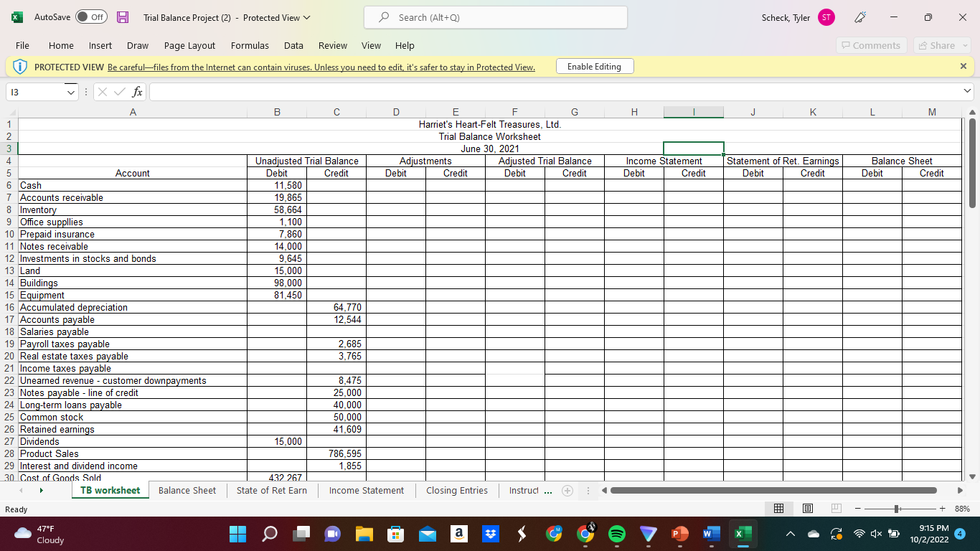
Task: Open the Protected View title dropdown
Action: tap(308, 17)
